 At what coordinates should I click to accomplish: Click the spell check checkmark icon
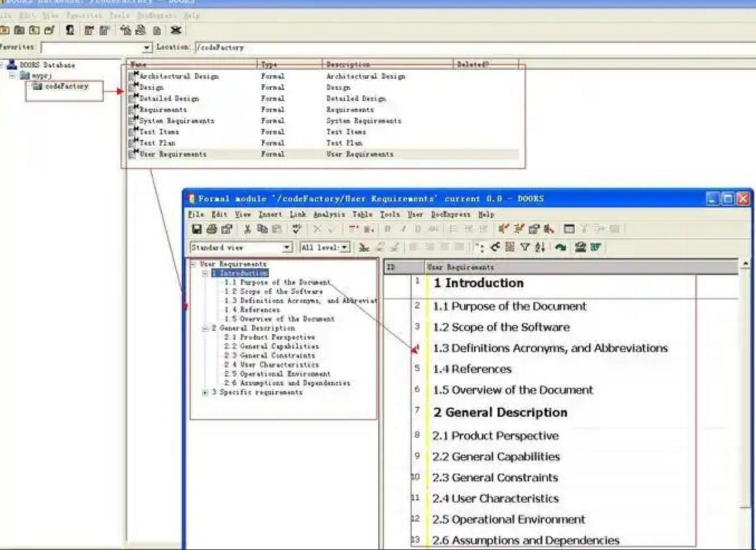[x=297, y=229]
